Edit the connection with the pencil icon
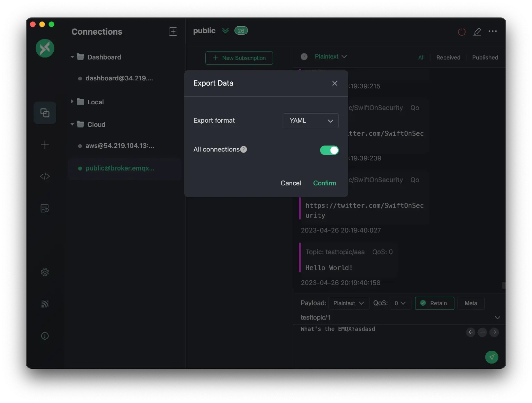Image resolution: width=532 pixels, height=403 pixels. click(x=477, y=32)
